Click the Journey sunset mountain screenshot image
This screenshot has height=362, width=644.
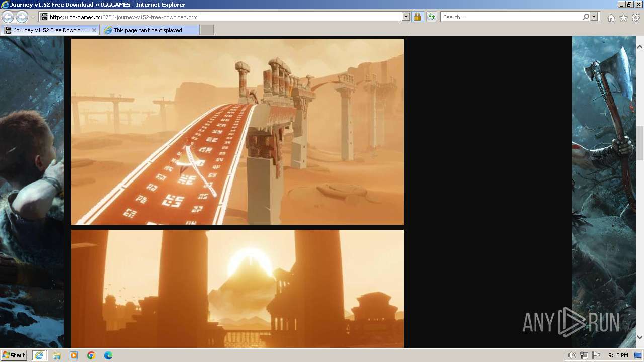click(x=237, y=289)
